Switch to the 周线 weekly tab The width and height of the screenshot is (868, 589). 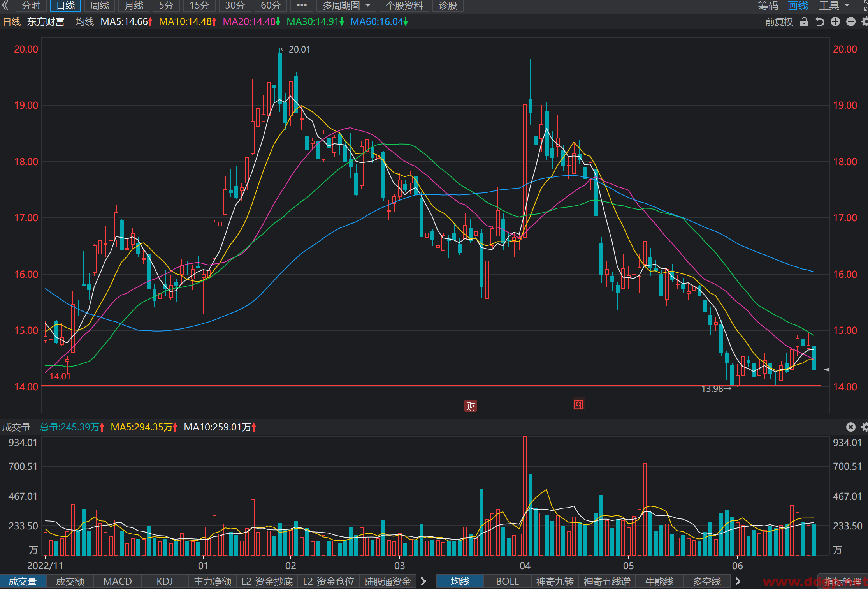coord(100,5)
